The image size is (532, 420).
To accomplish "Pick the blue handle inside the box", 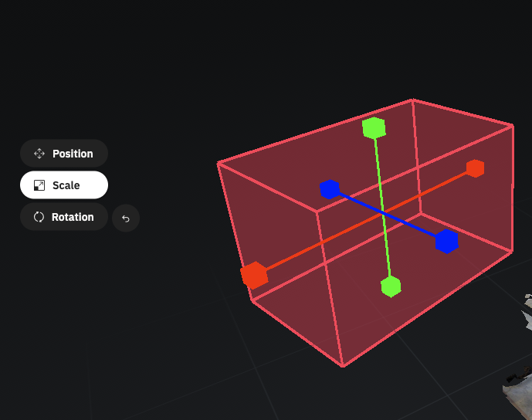I will coord(330,189).
